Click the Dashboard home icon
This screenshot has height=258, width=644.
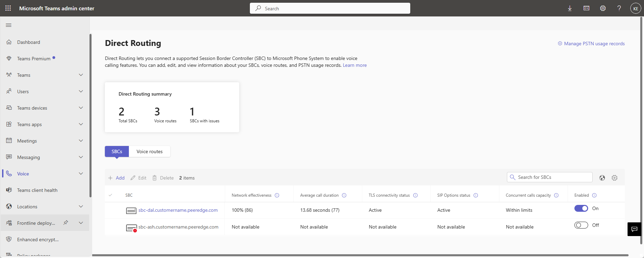click(9, 42)
